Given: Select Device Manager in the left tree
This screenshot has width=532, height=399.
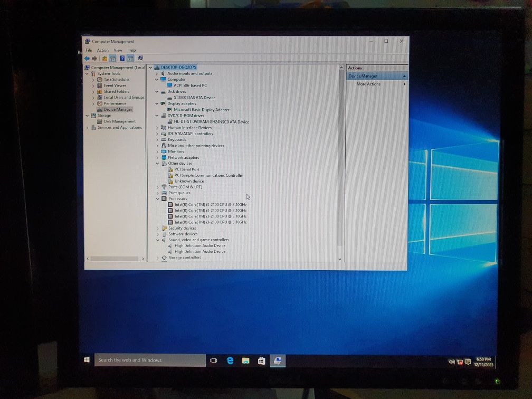Looking at the screenshot, I should click(118, 110).
